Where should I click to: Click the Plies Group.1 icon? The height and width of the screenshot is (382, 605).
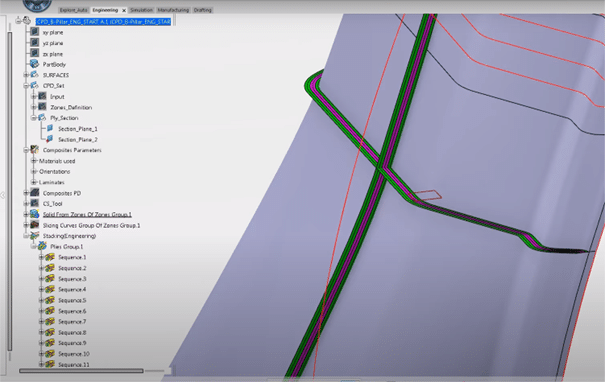coord(42,246)
